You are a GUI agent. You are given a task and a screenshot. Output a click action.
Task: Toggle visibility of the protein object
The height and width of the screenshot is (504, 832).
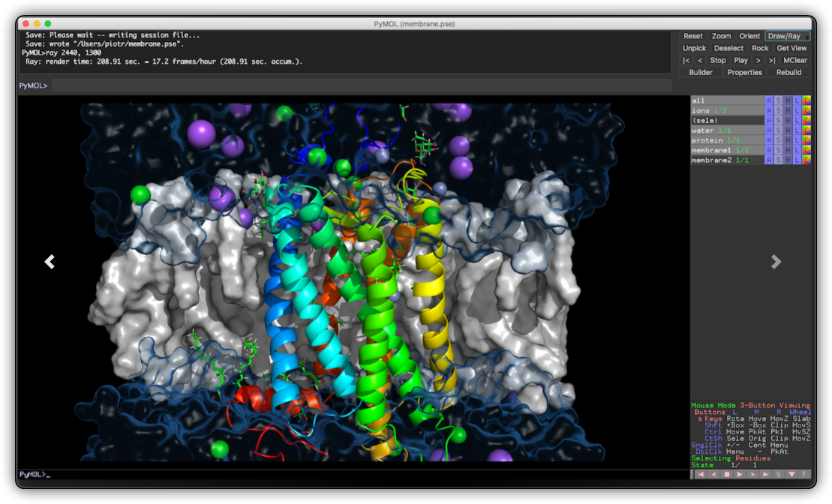click(726, 140)
